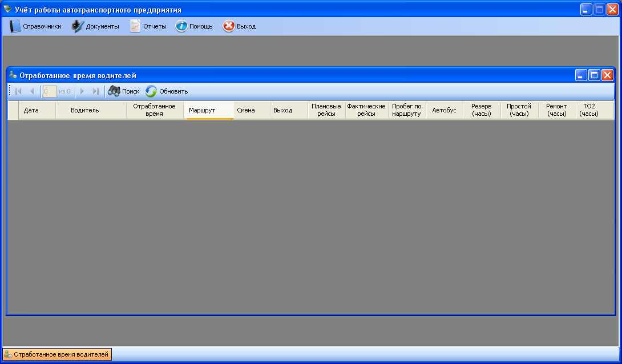The image size is (622, 364).
Task: Go to first record navigation arrow
Action: click(x=19, y=91)
